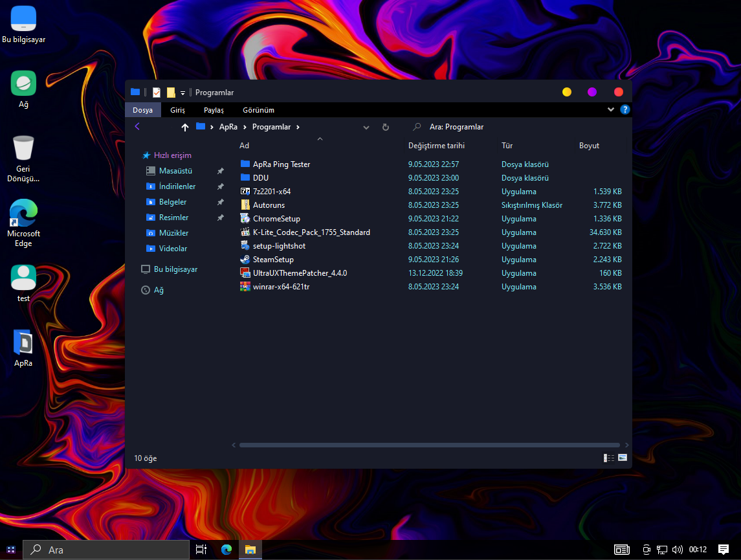Open Bu bilgisayar desktop icon
The image size is (741, 560).
coord(23,25)
